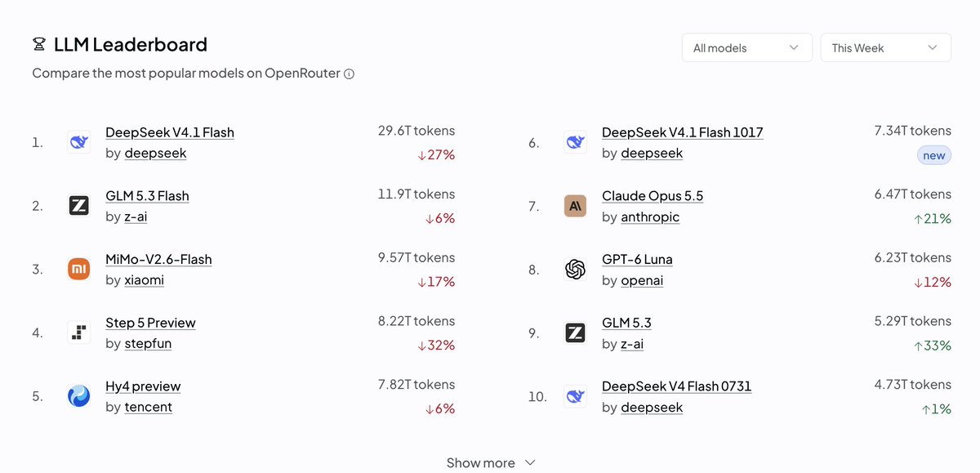Viewport: 980px width, 473px height.
Task: Open the All models dropdown
Action: (x=746, y=47)
